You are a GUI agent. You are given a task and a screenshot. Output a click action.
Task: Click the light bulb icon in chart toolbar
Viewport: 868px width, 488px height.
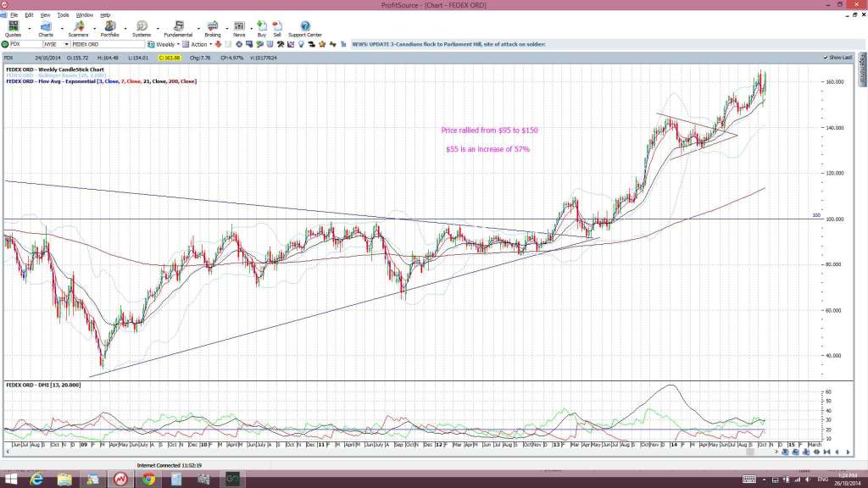click(301, 44)
